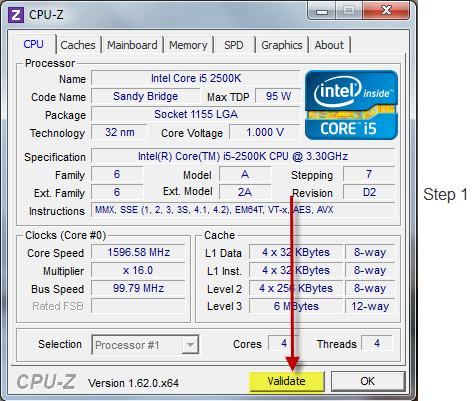This screenshot has height=401, width=473.
Task: Click the L1 Data 8-way value
Action: tap(370, 252)
